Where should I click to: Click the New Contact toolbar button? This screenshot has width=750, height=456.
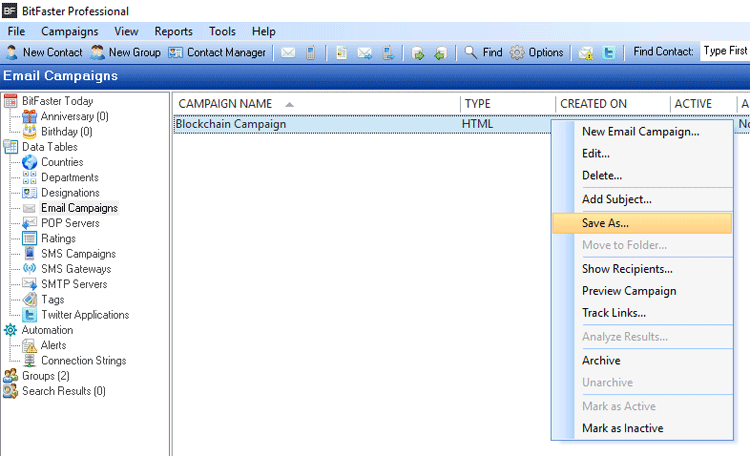click(44, 52)
